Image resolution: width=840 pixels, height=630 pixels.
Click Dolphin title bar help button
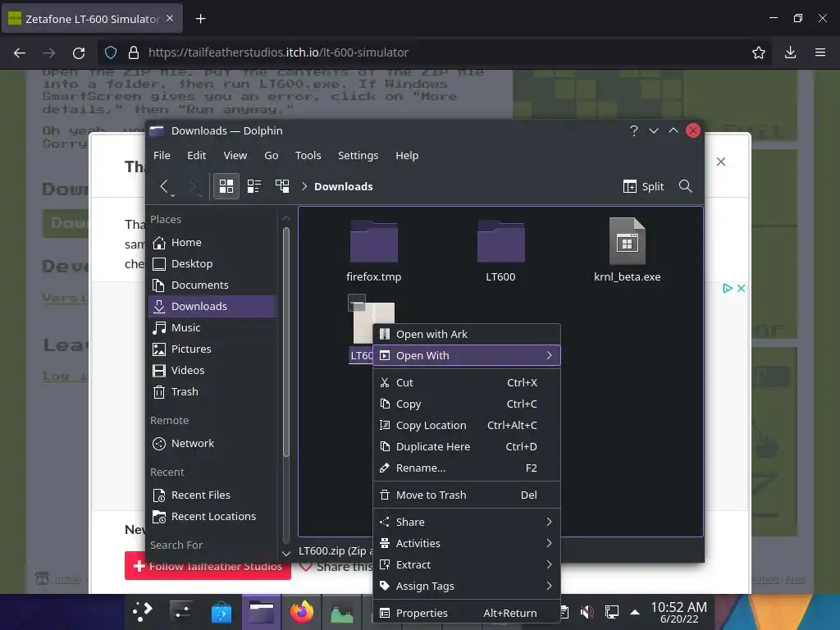pyautogui.click(x=634, y=130)
